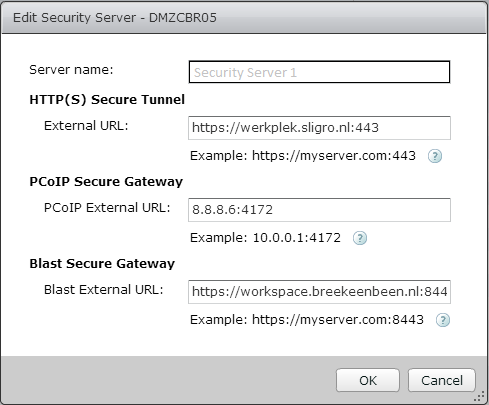Focus the Server name input field

pos(319,72)
